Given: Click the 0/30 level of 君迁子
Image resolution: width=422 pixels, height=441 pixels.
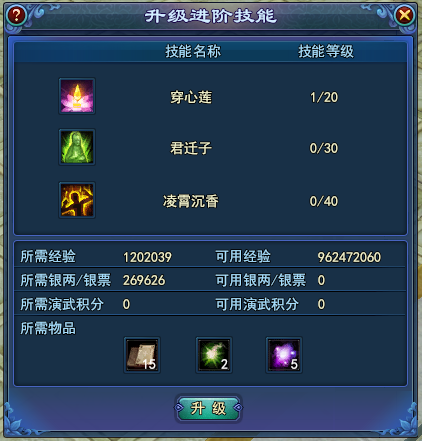Looking at the screenshot, I should click(324, 148).
